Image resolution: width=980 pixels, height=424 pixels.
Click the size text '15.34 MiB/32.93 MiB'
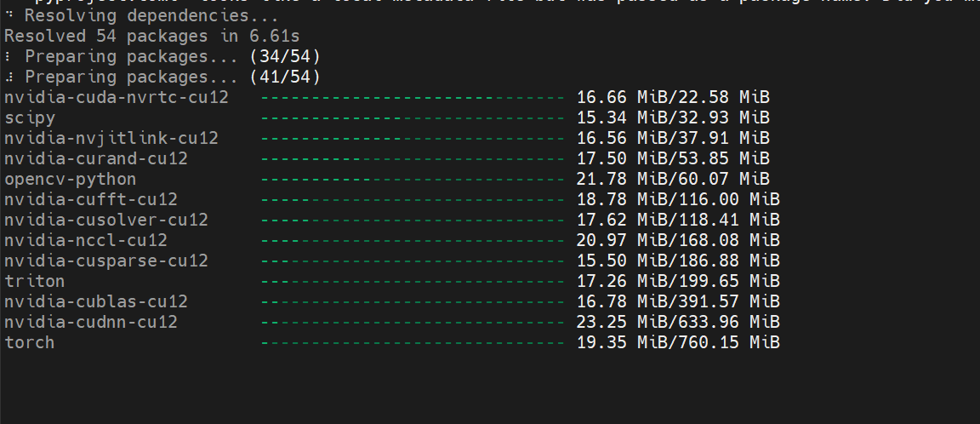pyautogui.click(x=673, y=118)
